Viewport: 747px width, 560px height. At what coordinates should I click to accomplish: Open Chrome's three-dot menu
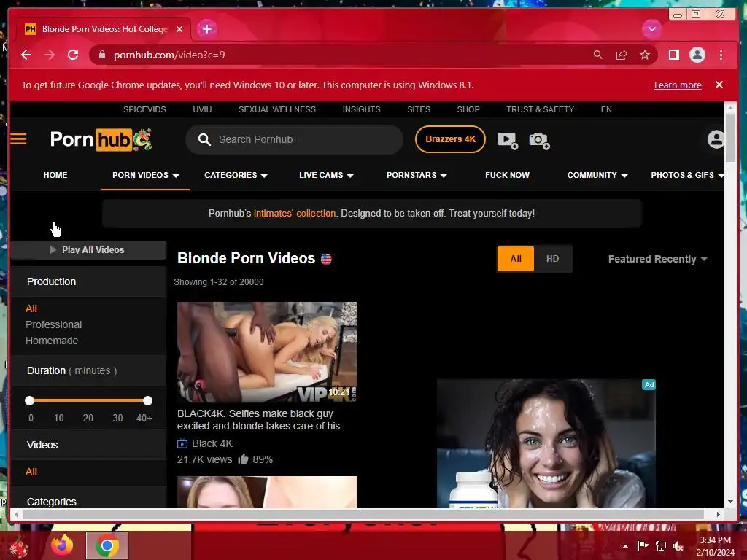721,55
